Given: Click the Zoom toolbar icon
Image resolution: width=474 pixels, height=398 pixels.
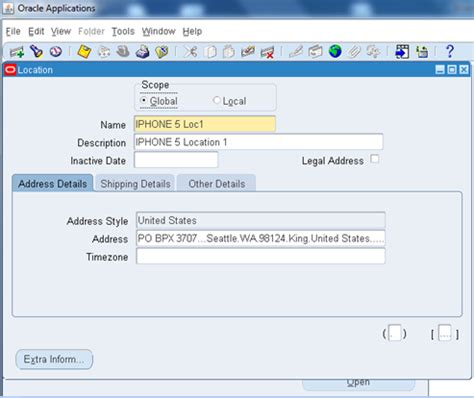Looking at the screenshot, I should (x=315, y=52).
